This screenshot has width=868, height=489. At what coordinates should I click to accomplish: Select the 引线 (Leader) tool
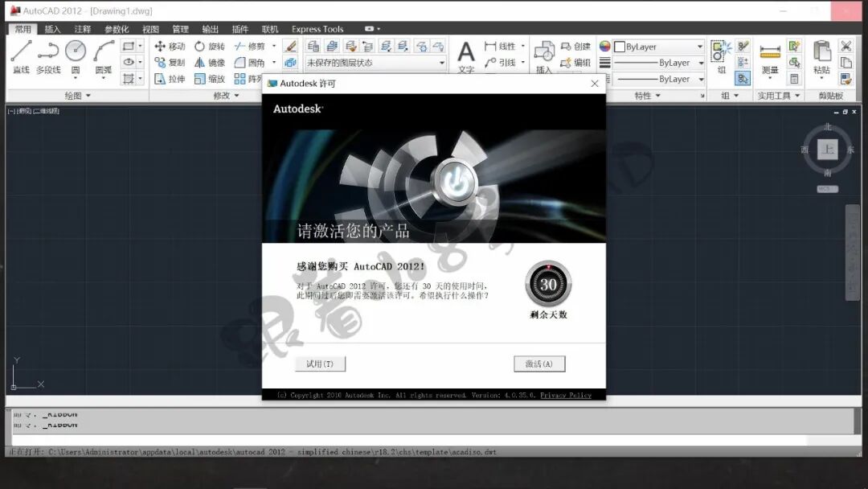point(500,63)
